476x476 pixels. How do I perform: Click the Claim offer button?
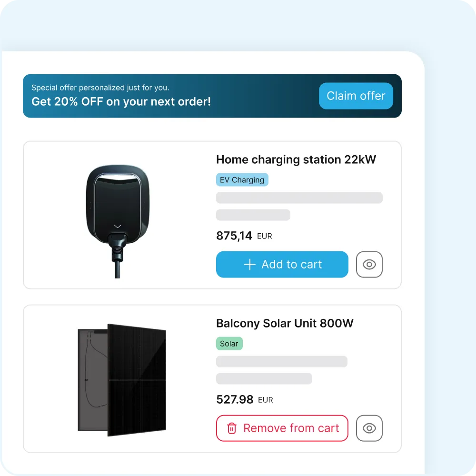coord(356,96)
